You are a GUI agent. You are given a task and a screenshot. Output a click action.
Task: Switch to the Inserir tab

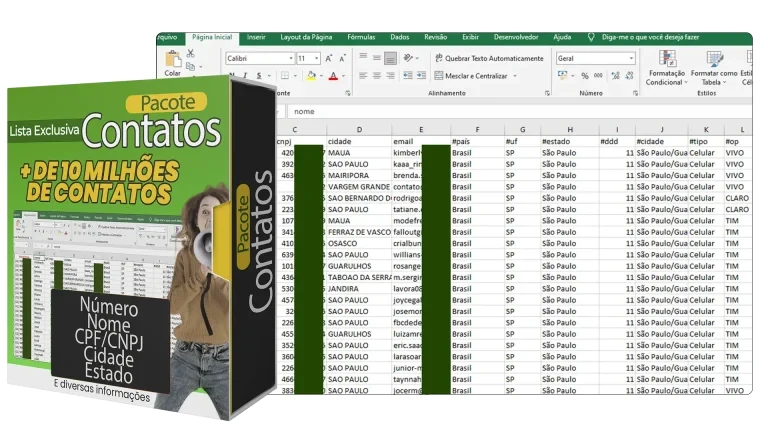[256, 37]
